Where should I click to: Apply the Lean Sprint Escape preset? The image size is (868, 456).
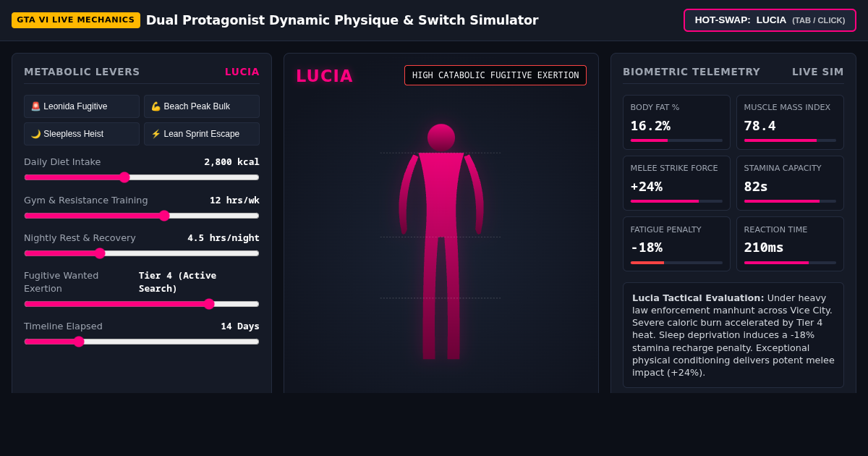click(202, 134)
